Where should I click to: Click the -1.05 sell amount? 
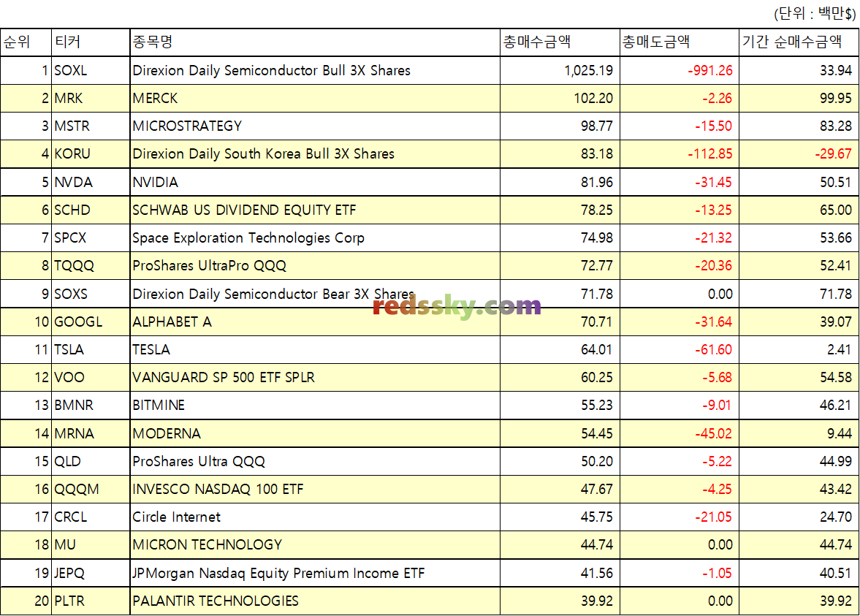pos(717,573)
